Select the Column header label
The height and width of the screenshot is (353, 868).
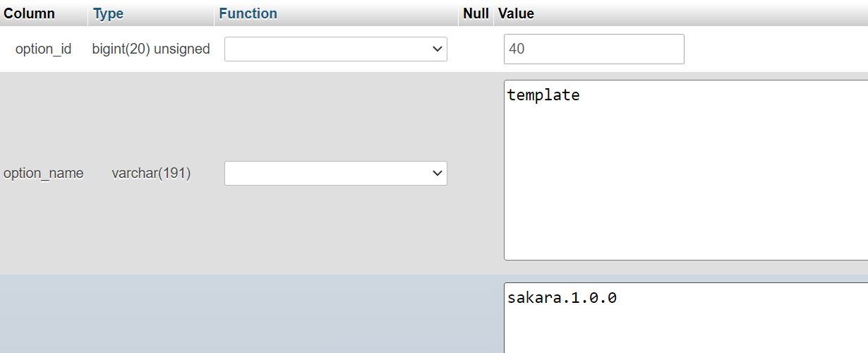click(30, 13)
